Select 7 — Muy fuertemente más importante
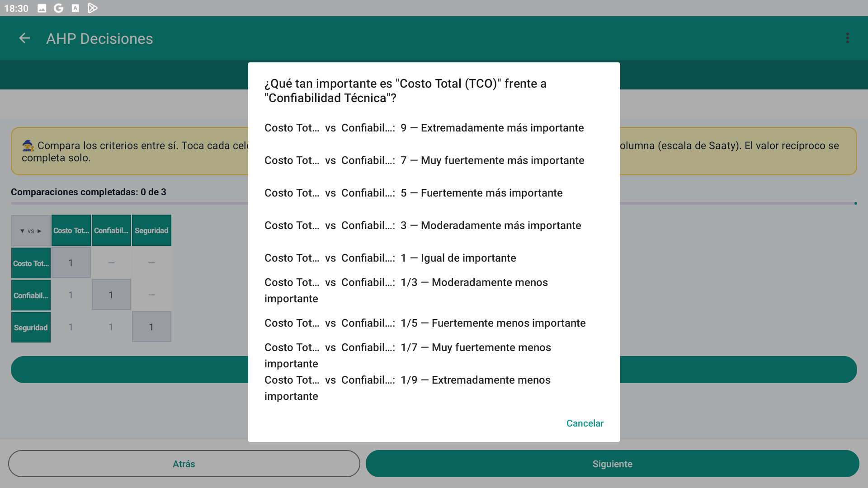The height and width of the screenshot is (488, 868). pos(434,160)
